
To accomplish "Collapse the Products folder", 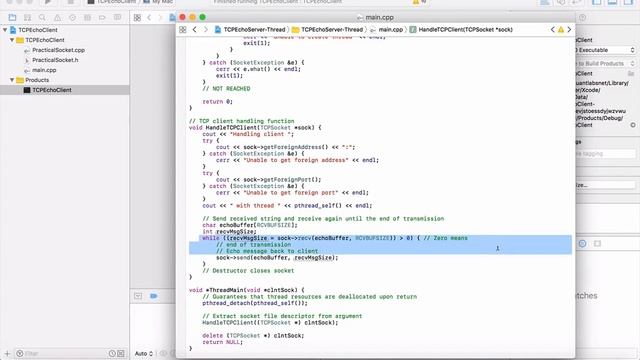I will pos(12,80).
